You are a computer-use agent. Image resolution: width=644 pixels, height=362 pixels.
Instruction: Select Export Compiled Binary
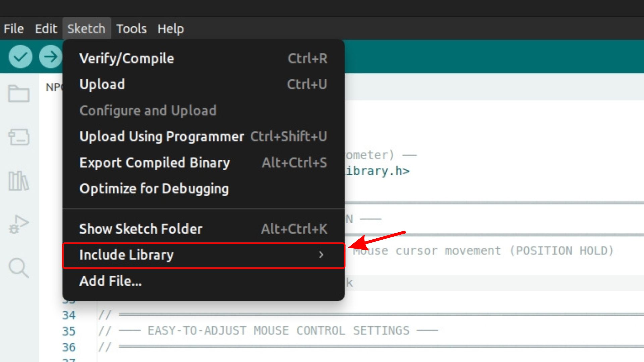coord(204,163)
